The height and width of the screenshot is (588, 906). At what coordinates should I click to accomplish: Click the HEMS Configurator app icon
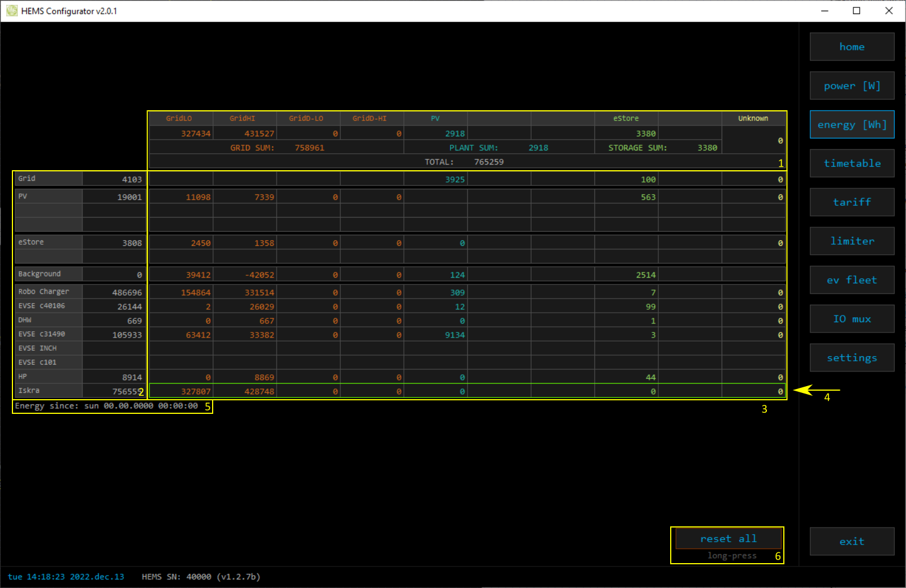(12, 11)
